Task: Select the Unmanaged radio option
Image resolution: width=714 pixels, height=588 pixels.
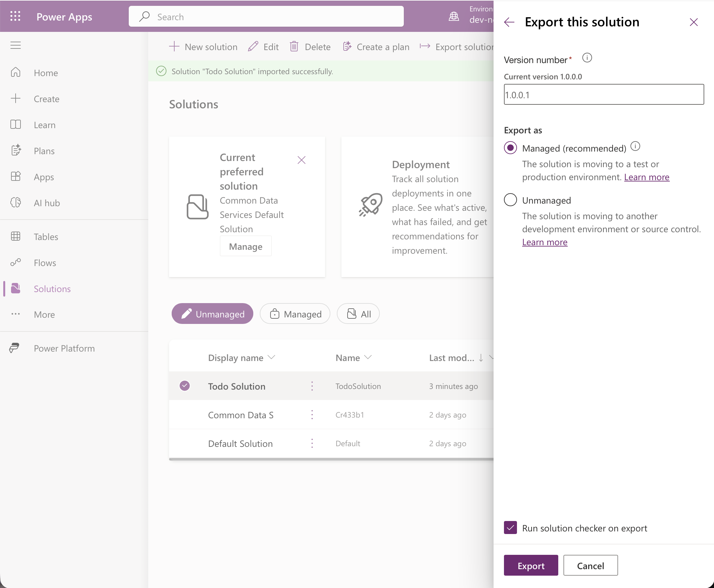Action: (510, 200)
